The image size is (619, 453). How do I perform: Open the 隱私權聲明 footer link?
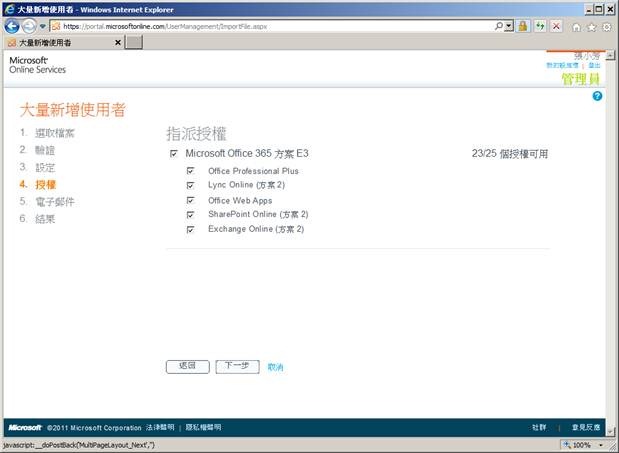coord(203,427)
